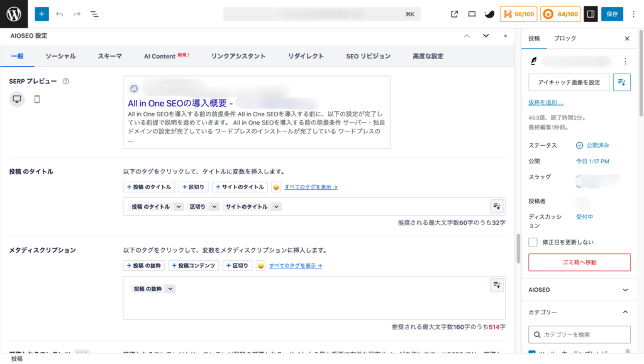Open the document overview list icon
The image size is (644, 364).
point(94,14)
